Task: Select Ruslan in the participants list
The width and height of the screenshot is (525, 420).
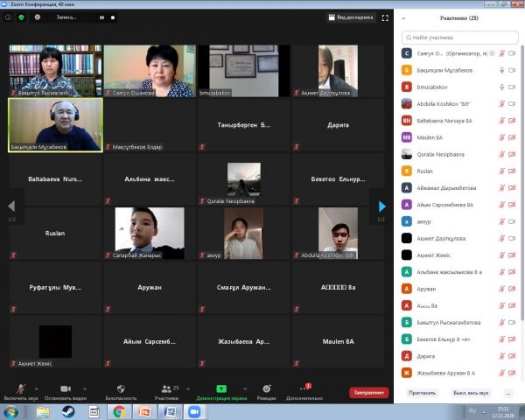Action: (x=424, y=172)
